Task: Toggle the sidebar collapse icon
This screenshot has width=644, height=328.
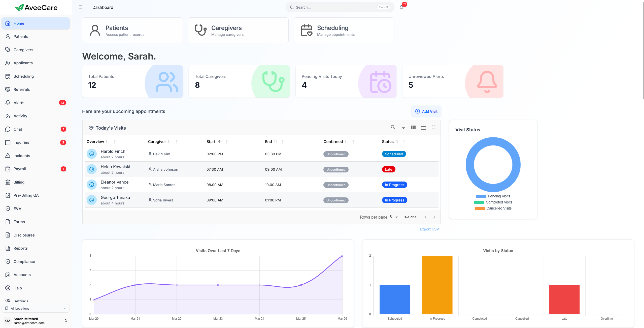Action: (81, 7)
